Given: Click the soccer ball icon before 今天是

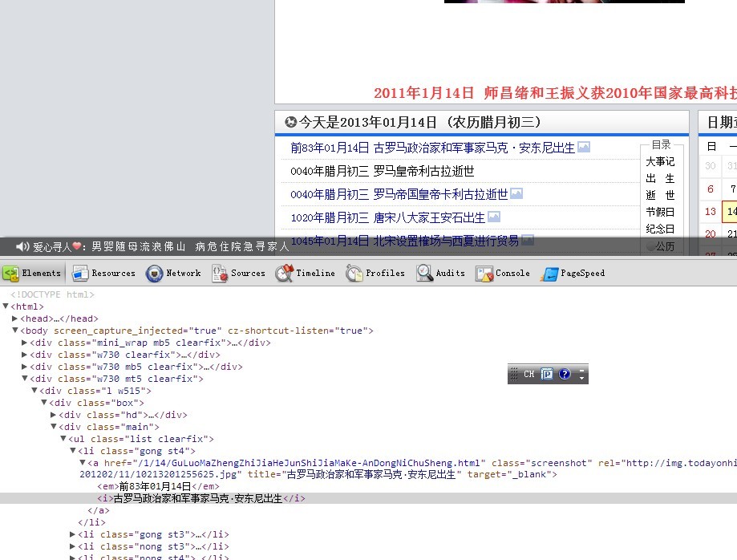Looking at the screenshot, I should tap(291, 122).
